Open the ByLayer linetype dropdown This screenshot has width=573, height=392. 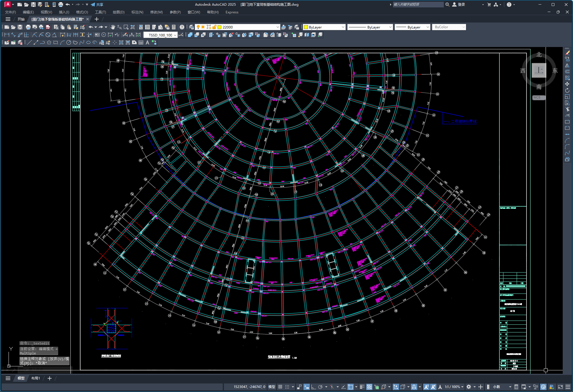[390, 27]
